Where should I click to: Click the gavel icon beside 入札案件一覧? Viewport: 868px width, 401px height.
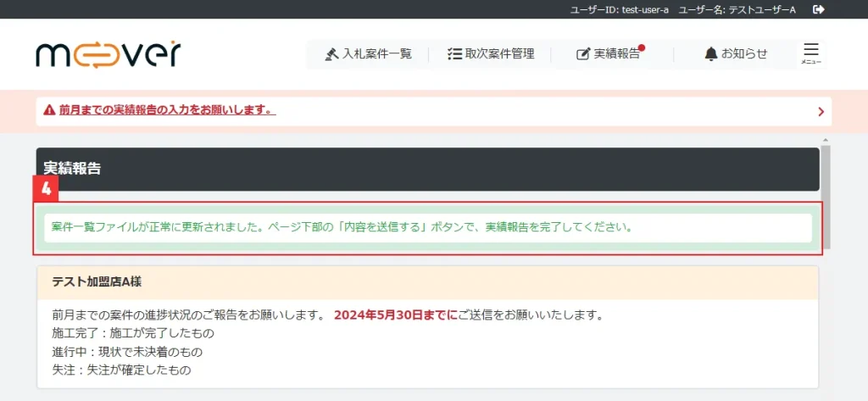[x=331, y=54]
